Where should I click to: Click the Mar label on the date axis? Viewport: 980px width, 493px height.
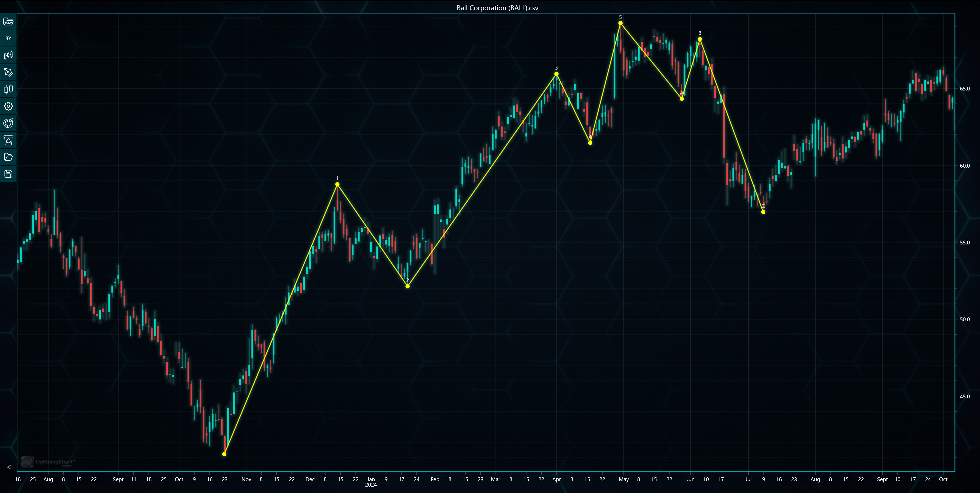[496, 479]
